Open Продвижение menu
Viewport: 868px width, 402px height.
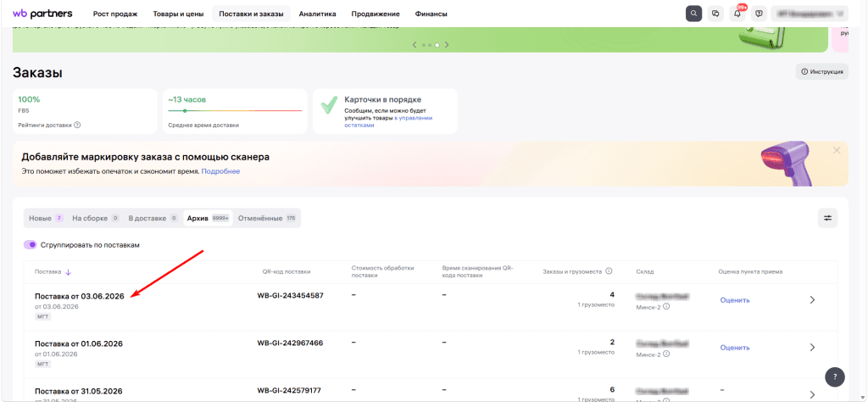point(375,14)
